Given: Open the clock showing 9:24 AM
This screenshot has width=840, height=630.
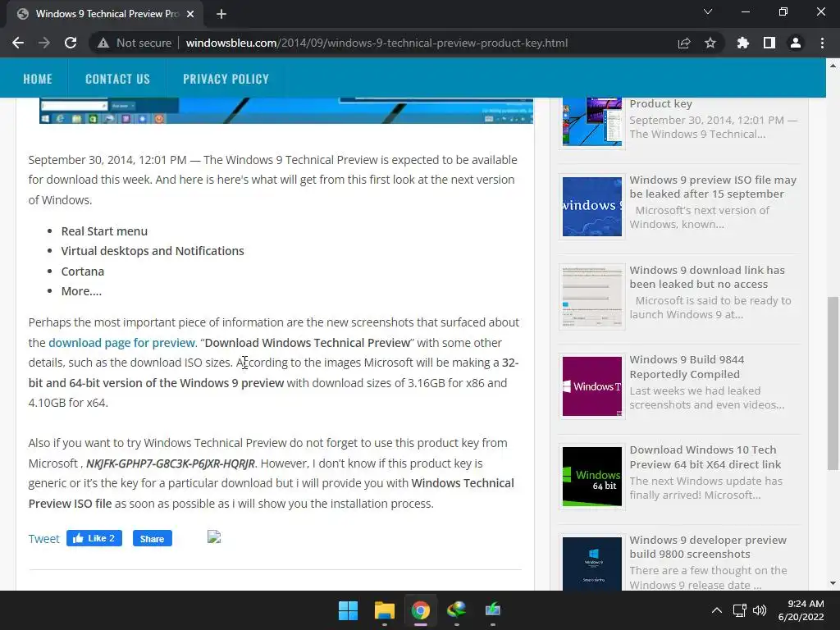Looking at the screenshot, I should pyautogui.click(x=801, y=610).
